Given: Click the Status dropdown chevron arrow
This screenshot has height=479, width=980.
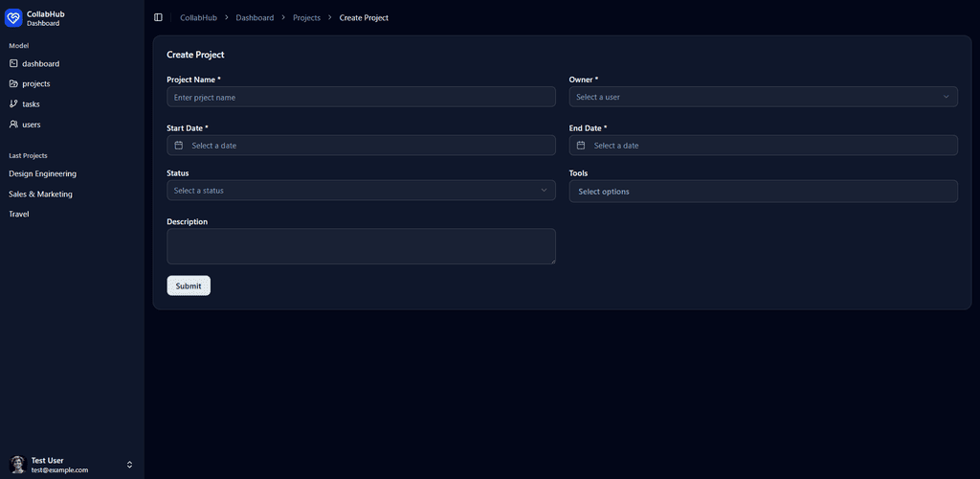Looking at the screenshot, I should pyautogui.click(x=544, y=190).
